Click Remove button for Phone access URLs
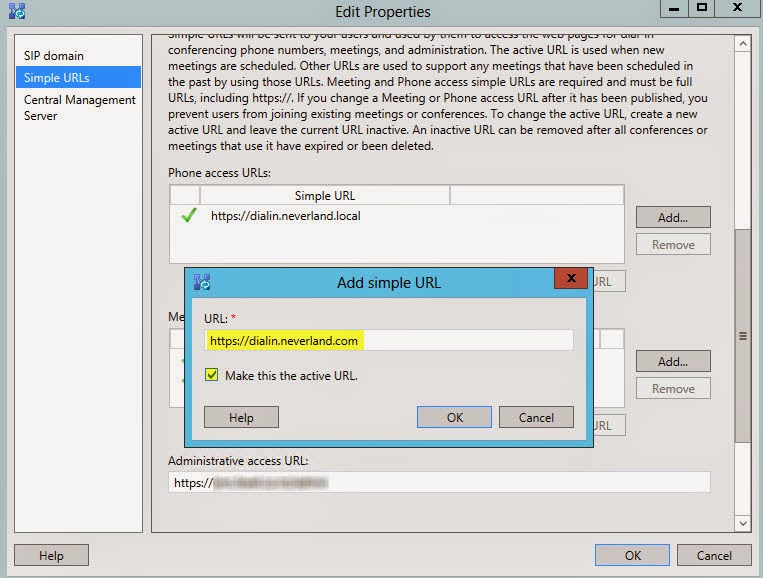Image resolution: width=763 pixels, height=578 pixels. tap(672, 244)
